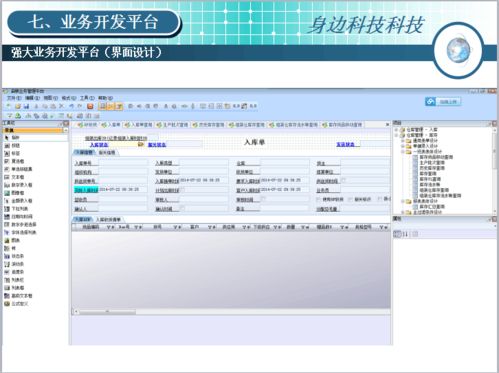Click the 入库单号 input field

pyautogui.click(x=123, y=163)
